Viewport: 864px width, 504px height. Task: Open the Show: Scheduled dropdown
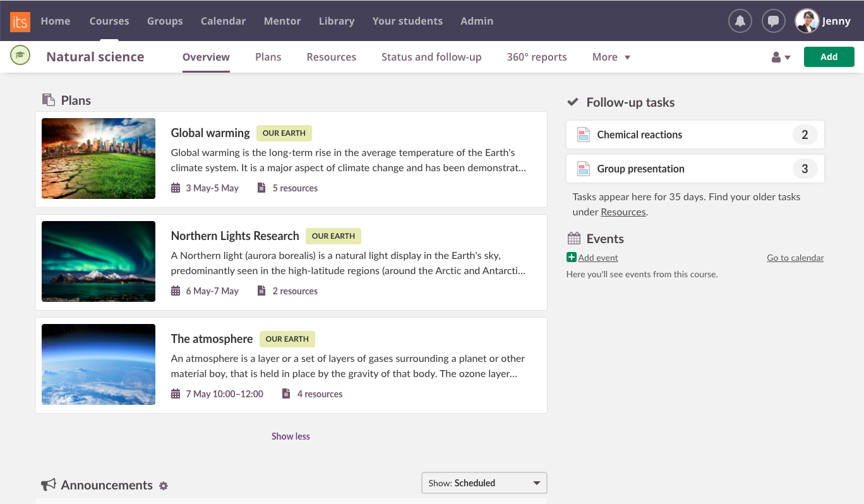(x=484, y=483)
